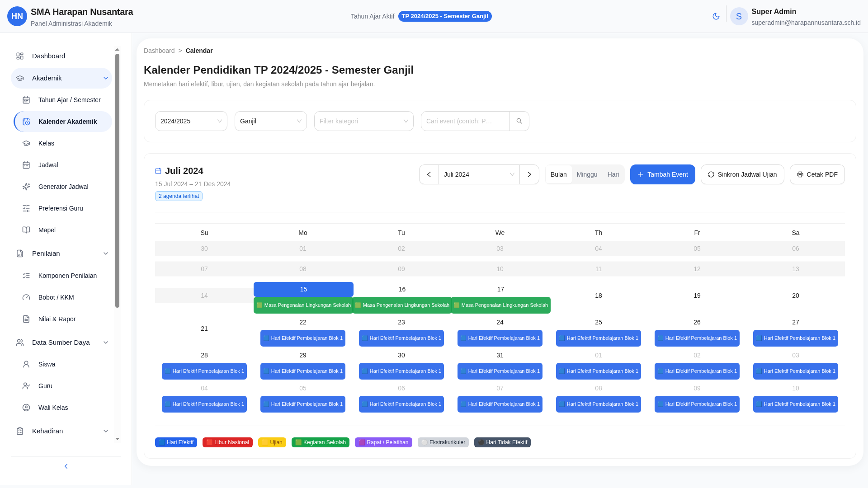Select the Bulan view toggle
The height and width of the screenshot is (488, 868).
(x=559, y=174)
